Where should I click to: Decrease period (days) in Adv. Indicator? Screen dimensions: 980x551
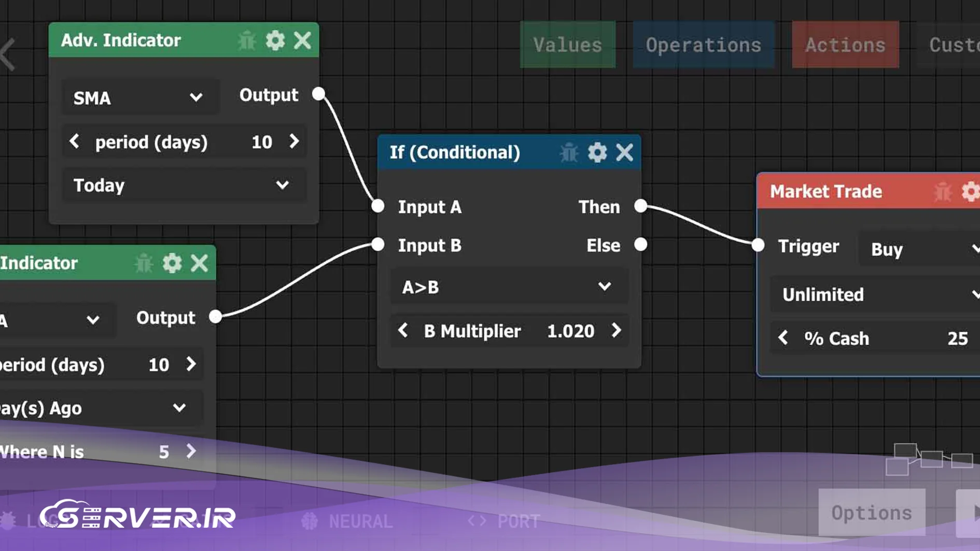coord(75,142)
